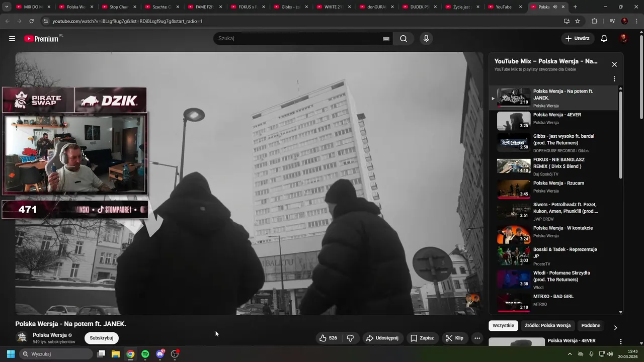This screenshot has width=644, height=362.
Task: Play 'Gibbs - jest wysoko ft. bardal' from the playlist
Action: pos(553,143)
